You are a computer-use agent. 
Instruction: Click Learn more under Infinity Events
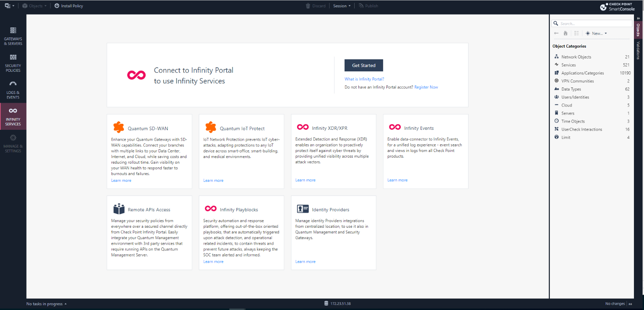(x=397, y=180)
